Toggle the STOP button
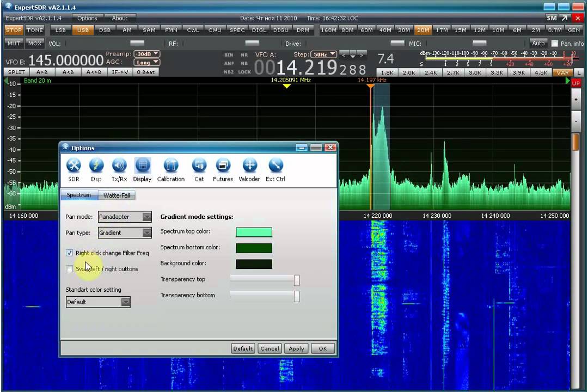The height and width of the screenshot is (392, 588). 14,30
